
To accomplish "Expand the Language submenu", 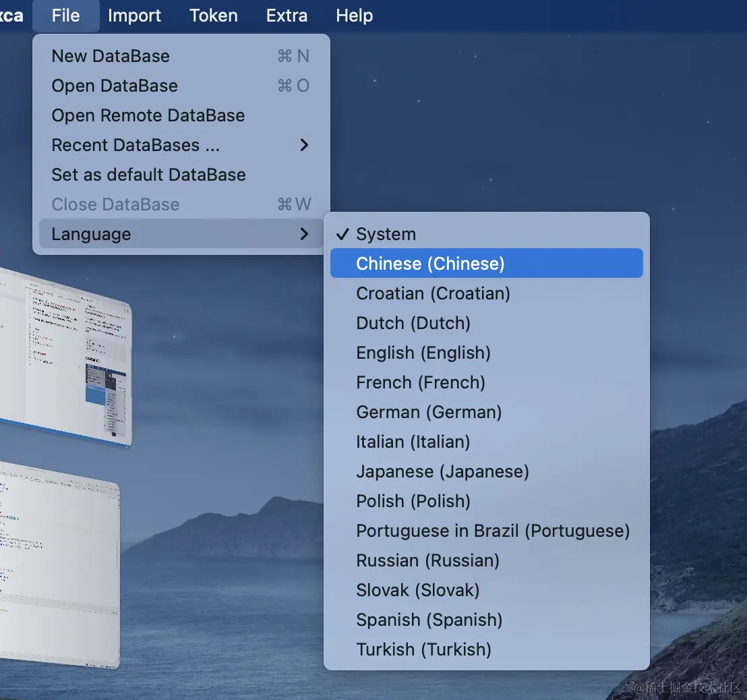I will (x=181, y=234).
